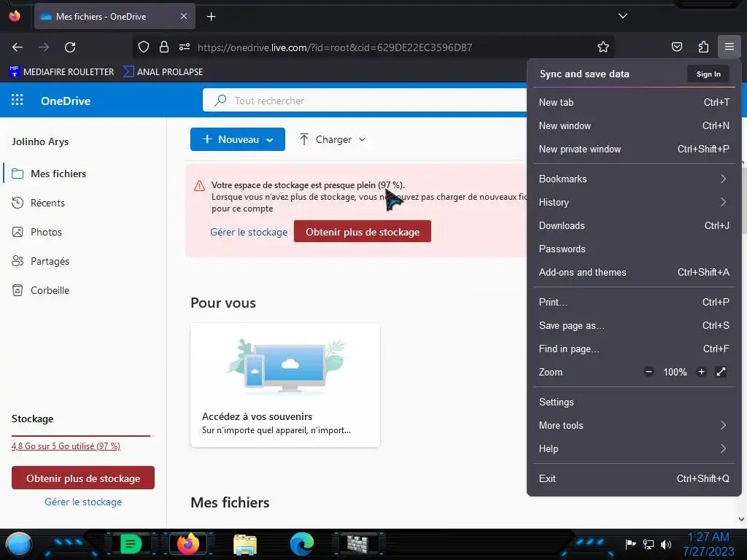
Task: Choose Find in page… in menu
Action: [634, 349]
